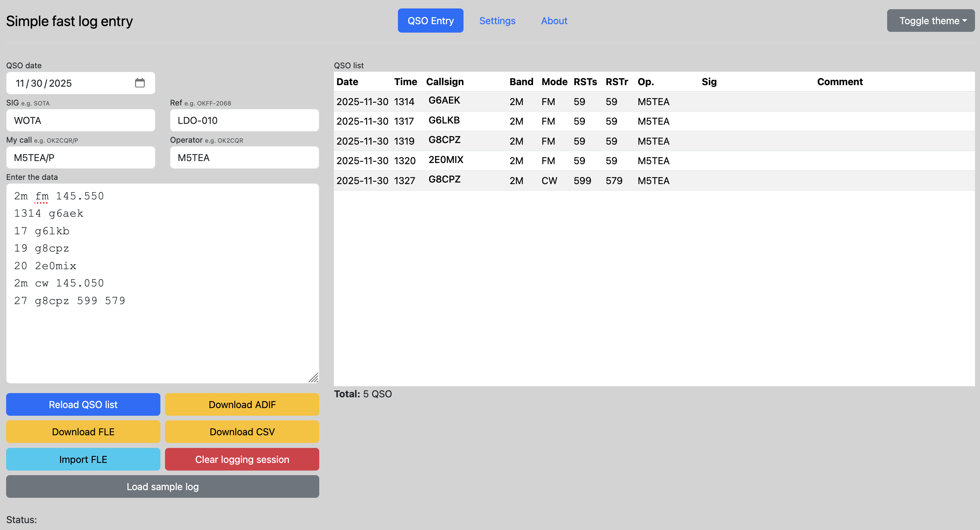Click the My call field with M5TEA/P
Viewport: 980px width, 530px height.
(81, 158)
